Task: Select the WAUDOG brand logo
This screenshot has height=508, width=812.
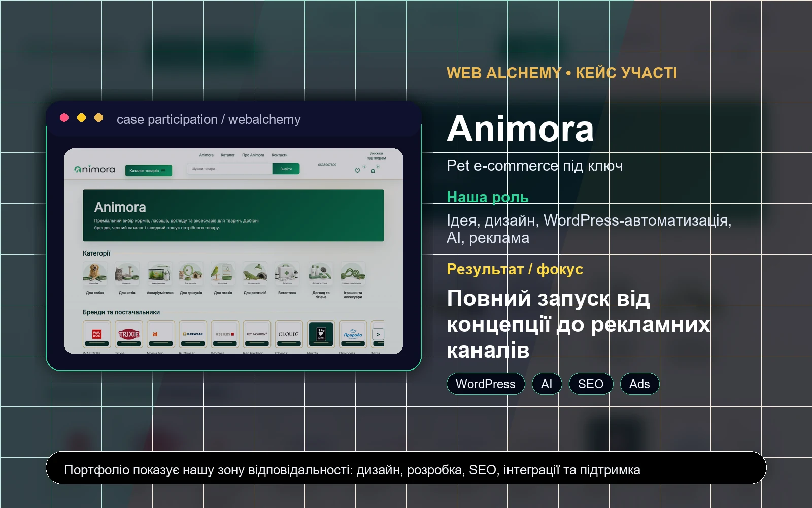Action: (96, 334)
